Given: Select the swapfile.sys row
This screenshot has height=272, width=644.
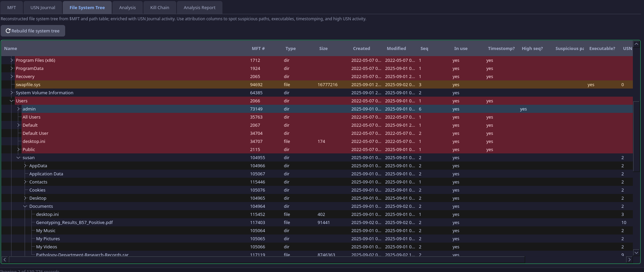Looking at the screenshot, I should 28,84.
